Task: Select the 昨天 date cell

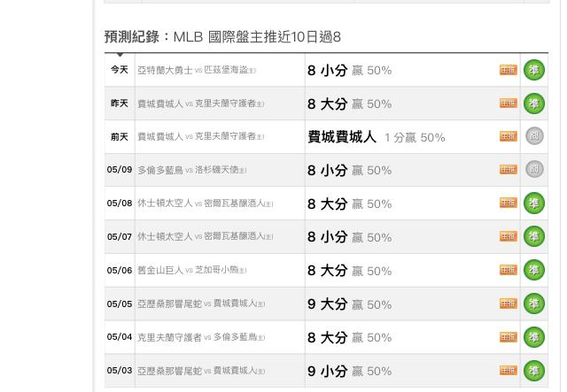Action: coord(120,104)
